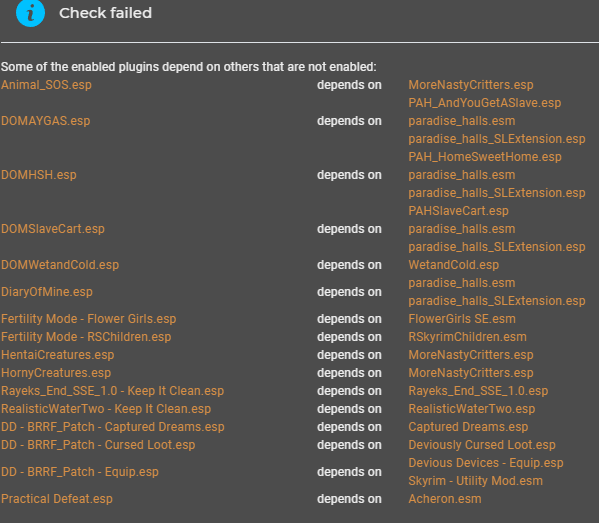Click PAH_AndYouGetASlave.esp dependency

(485, 103)
